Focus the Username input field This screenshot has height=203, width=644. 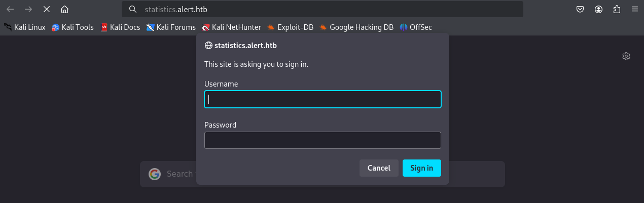coord(323,99)
